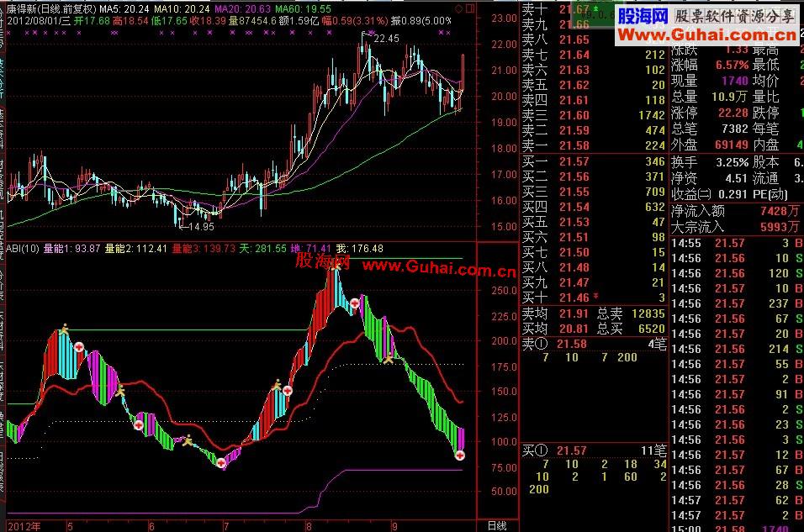Click the 卖① 21.58 queue header
Screen dimensions: 804x532
click(593, 344)
